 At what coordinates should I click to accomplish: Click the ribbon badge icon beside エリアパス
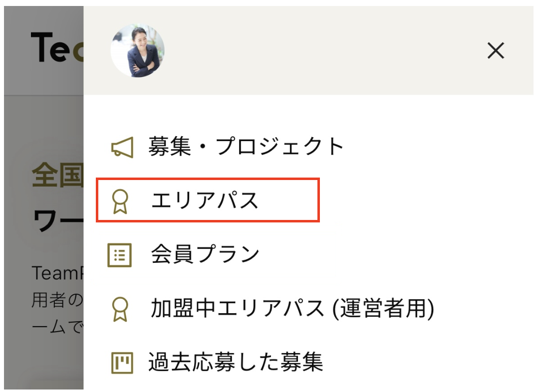[x=120, y=200]
